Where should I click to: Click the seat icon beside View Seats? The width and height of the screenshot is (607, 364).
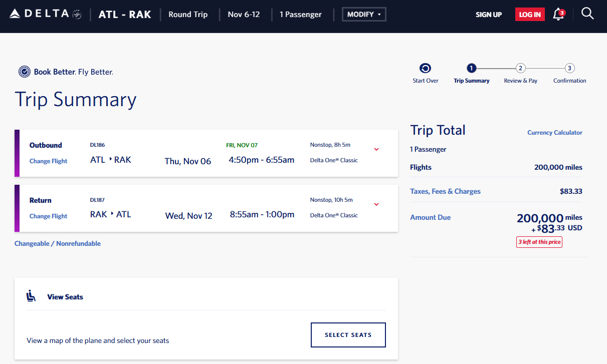(x=31, y=296)
